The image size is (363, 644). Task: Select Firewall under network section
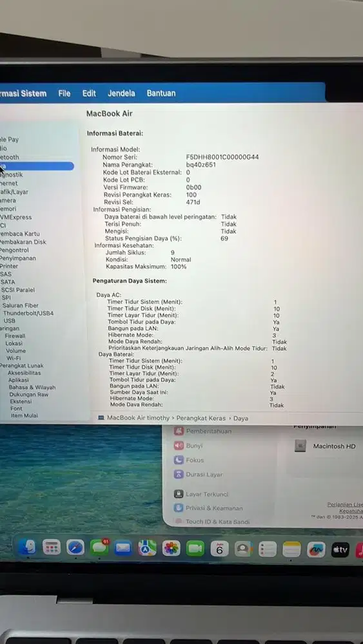click(x=15, y=336)
